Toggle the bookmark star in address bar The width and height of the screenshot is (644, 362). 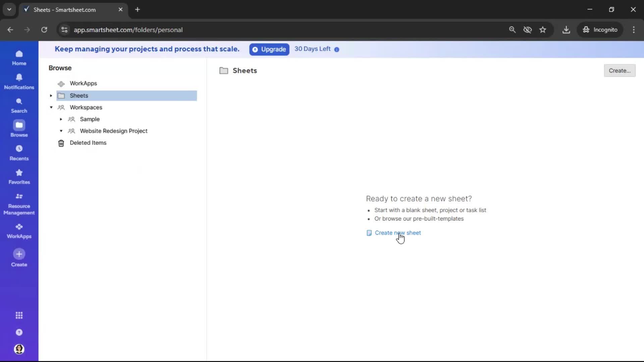(543, 29)
